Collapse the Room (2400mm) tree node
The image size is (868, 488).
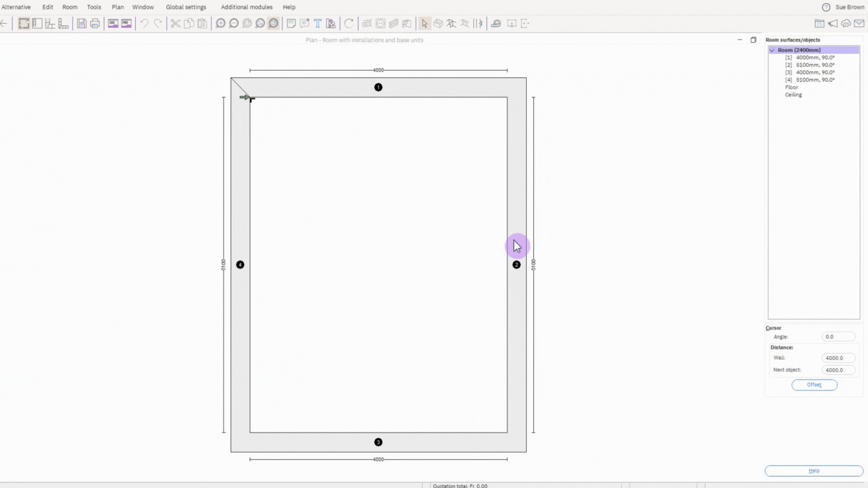click(772, 50)
